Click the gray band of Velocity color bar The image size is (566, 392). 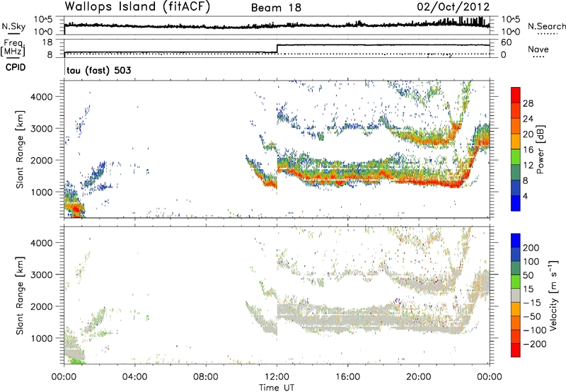pyautogui.click(x=516, y=296)
